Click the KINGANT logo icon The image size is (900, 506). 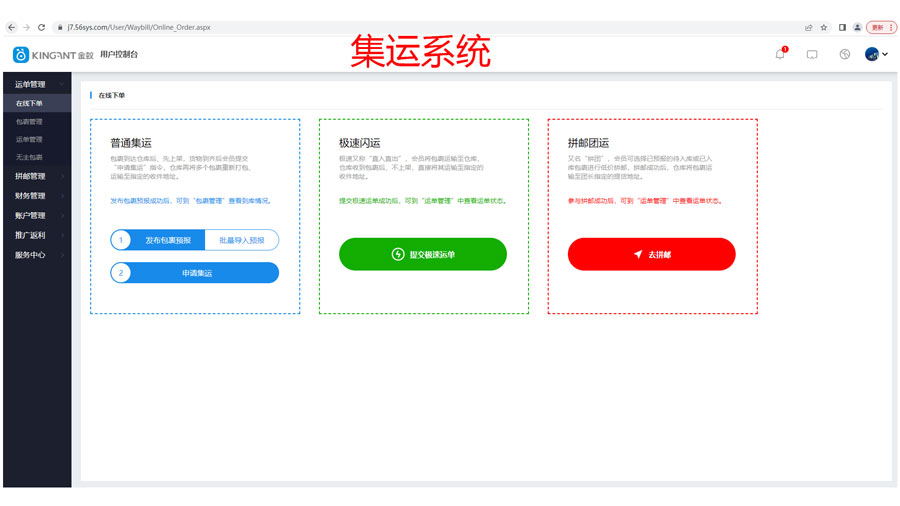click(x=20, y=54)
